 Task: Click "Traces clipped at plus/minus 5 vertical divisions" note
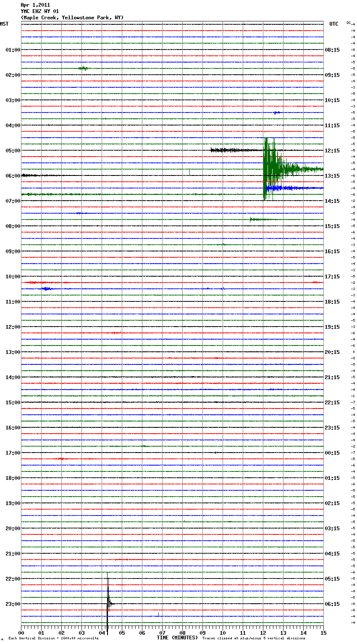254,639
